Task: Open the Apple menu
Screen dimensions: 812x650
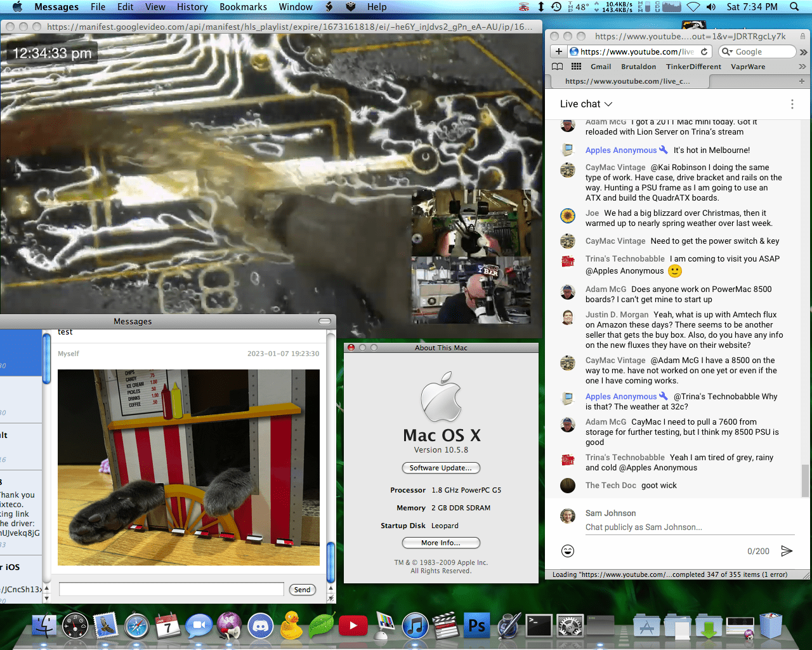Action: (17, 7)
